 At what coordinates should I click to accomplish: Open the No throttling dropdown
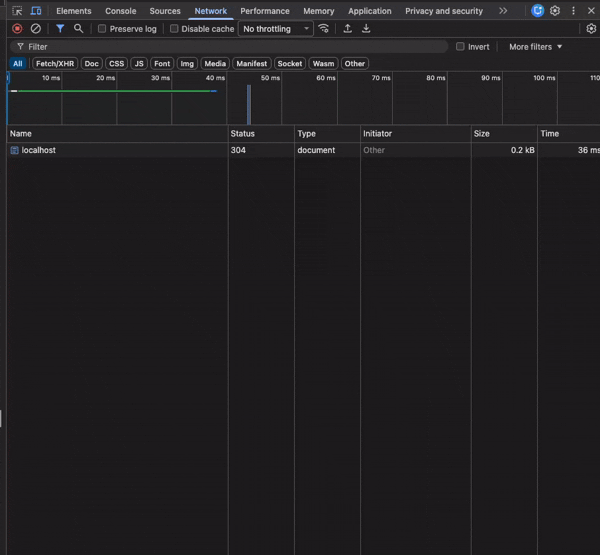[276, 29]
